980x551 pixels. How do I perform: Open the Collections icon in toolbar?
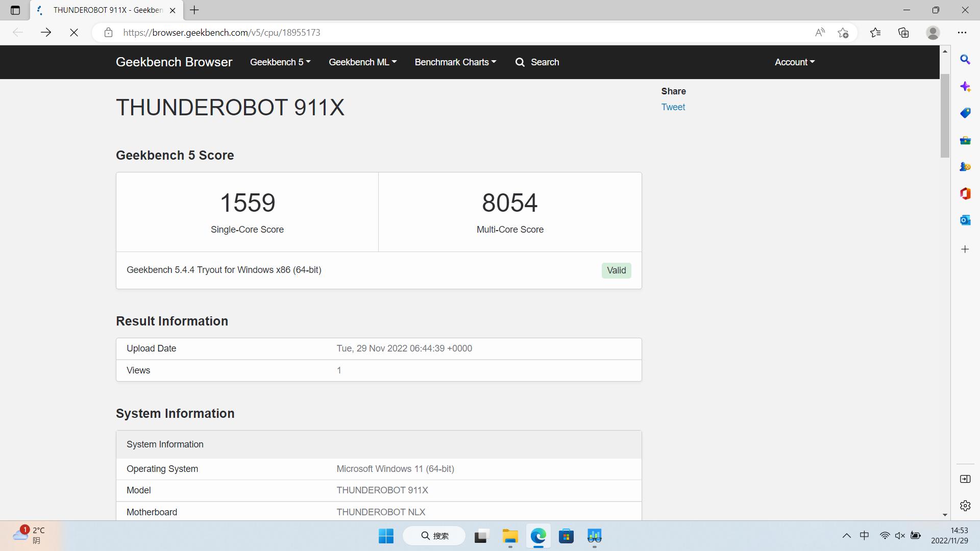coord(903,33)
